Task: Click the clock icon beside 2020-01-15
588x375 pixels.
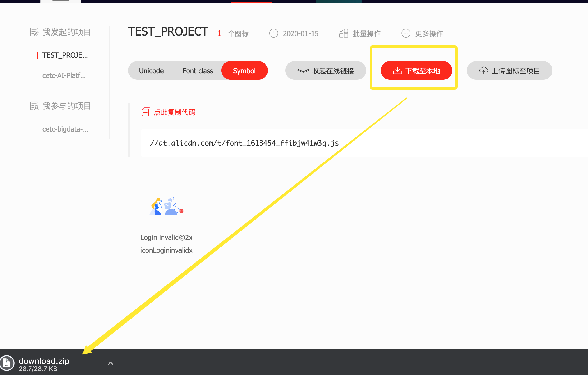Action: 274,33
